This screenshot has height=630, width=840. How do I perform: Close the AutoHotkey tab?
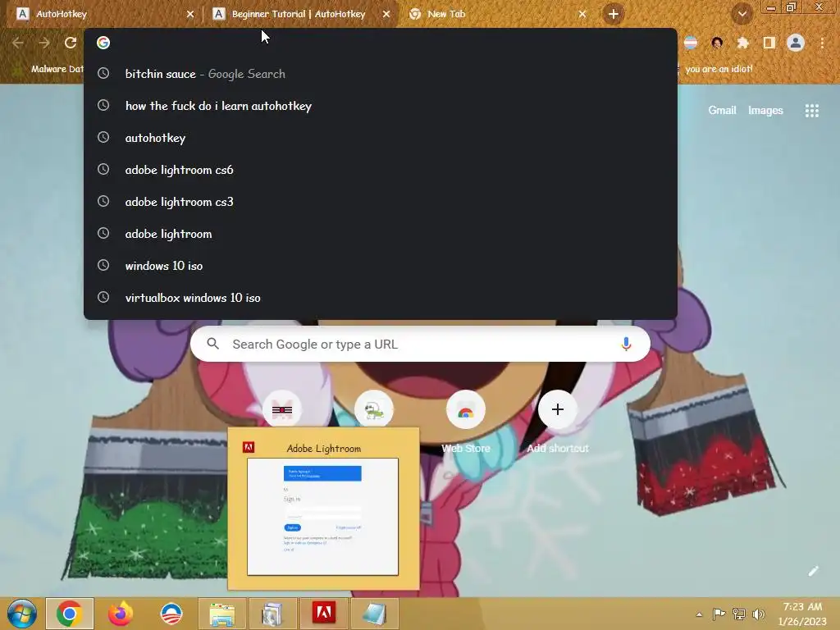[x=190, y=14]
